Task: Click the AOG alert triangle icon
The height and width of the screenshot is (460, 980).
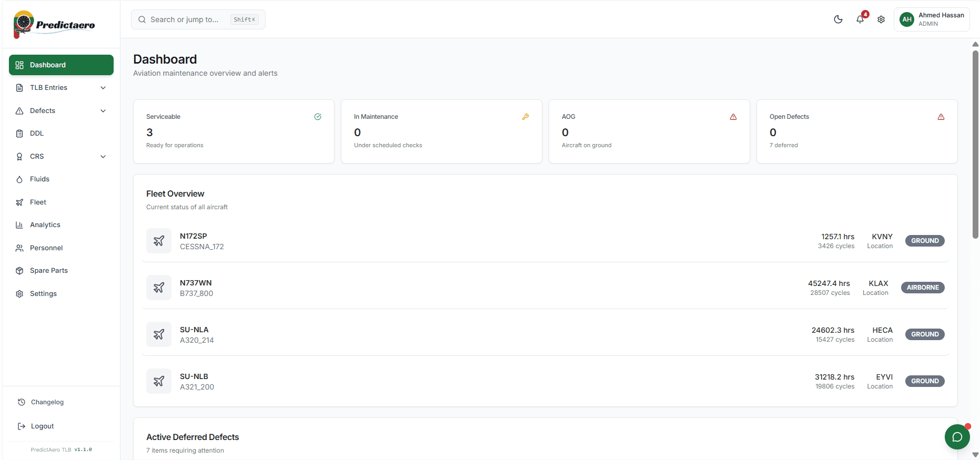Action: coord(733,117)
